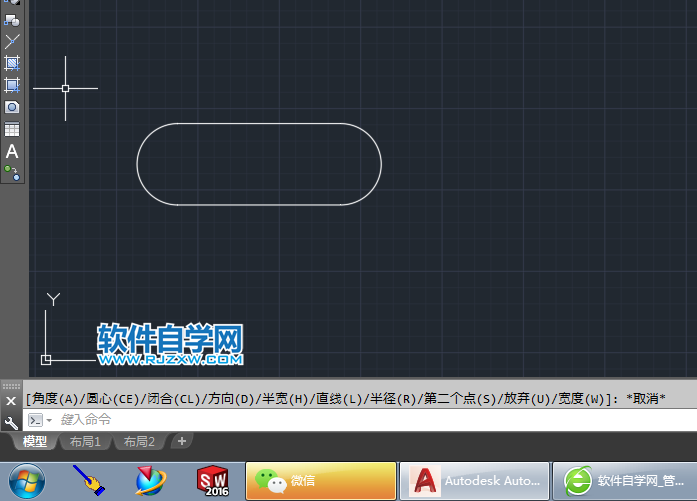697x501 pixels.
Task: Select the Multiline Text tool
Action: point(12,152)
